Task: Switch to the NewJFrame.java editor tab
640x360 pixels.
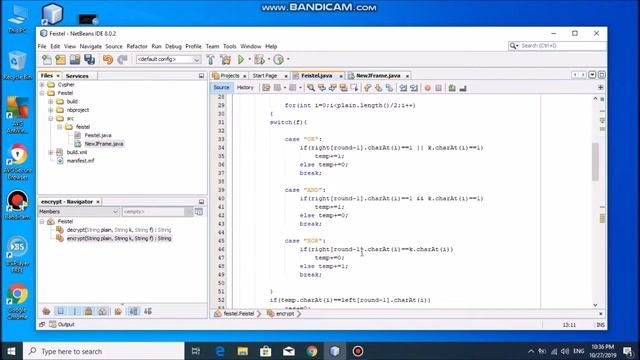Action: tap(378, 76)
